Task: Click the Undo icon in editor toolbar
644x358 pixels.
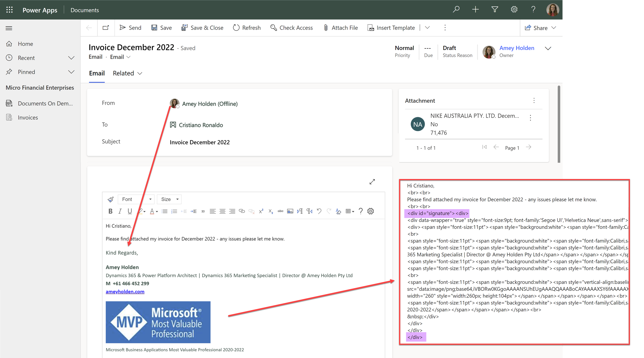Action: point(319,211)
